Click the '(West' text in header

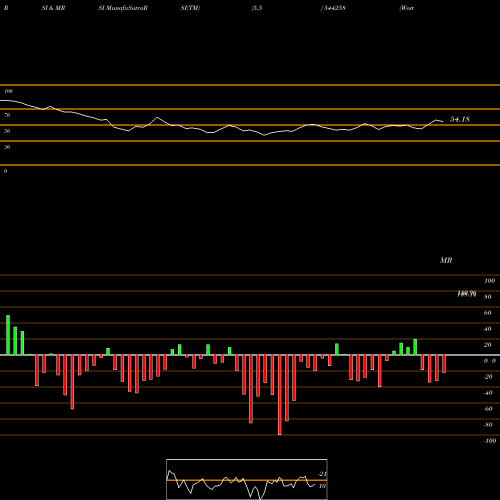(x=407, y=8)
